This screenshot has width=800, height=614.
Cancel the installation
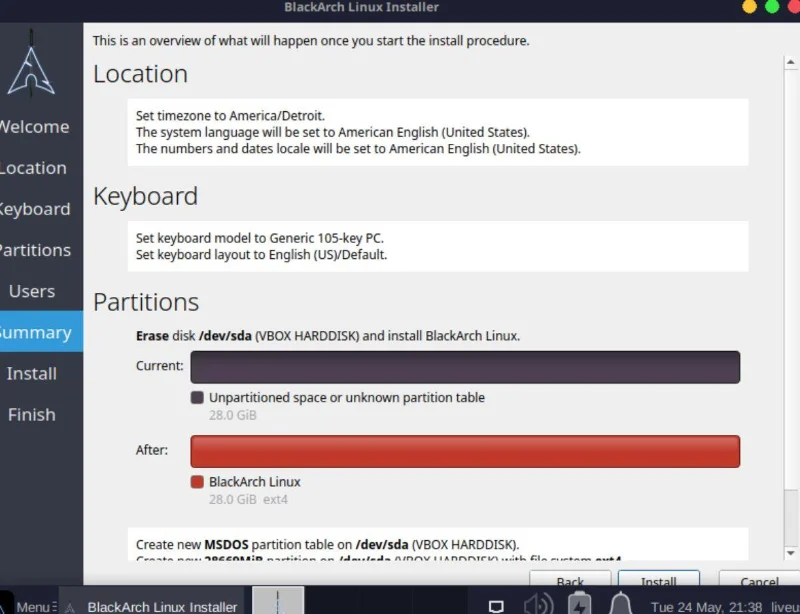759,579
